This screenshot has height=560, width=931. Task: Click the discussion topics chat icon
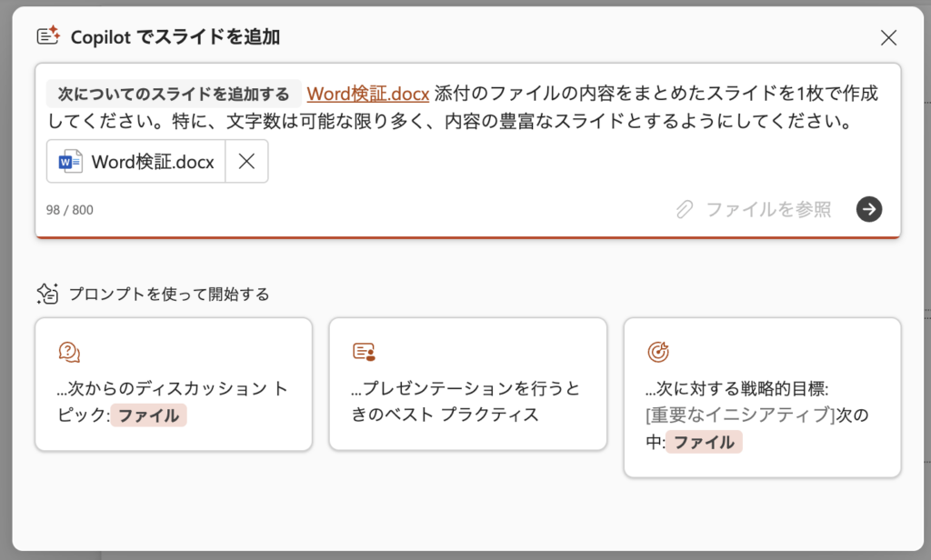pos(69,351)
